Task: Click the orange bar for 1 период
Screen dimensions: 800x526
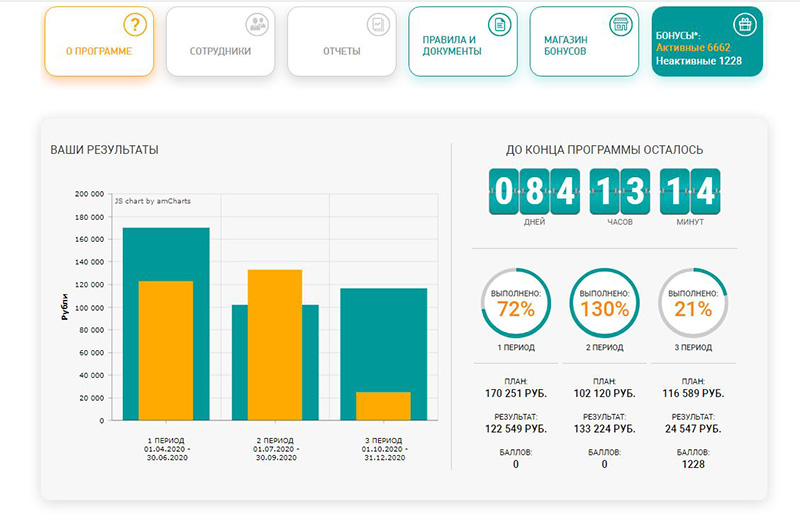Action: point(165,350)
